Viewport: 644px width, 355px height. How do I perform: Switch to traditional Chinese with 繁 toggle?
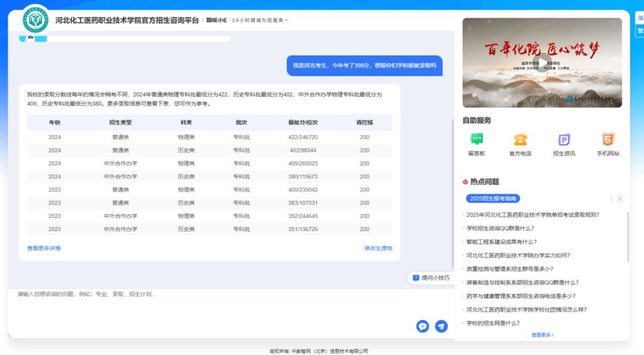click(640, 31)
